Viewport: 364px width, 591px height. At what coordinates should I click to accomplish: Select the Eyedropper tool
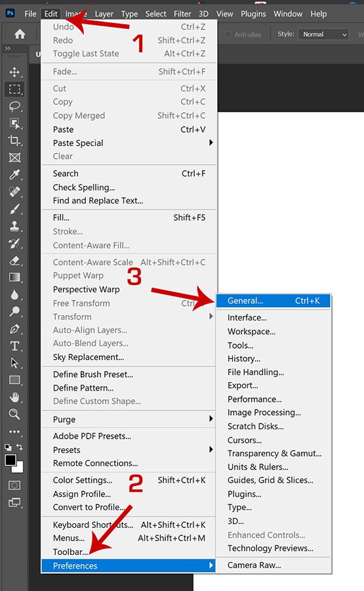(x=14, y=175)
